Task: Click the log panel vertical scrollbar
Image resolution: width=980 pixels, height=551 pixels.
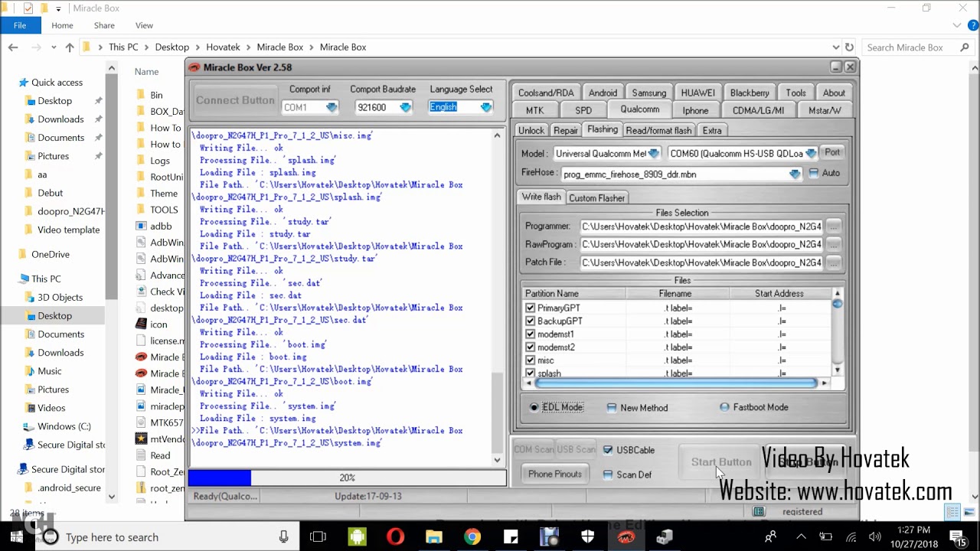Action: click(497, 298)
